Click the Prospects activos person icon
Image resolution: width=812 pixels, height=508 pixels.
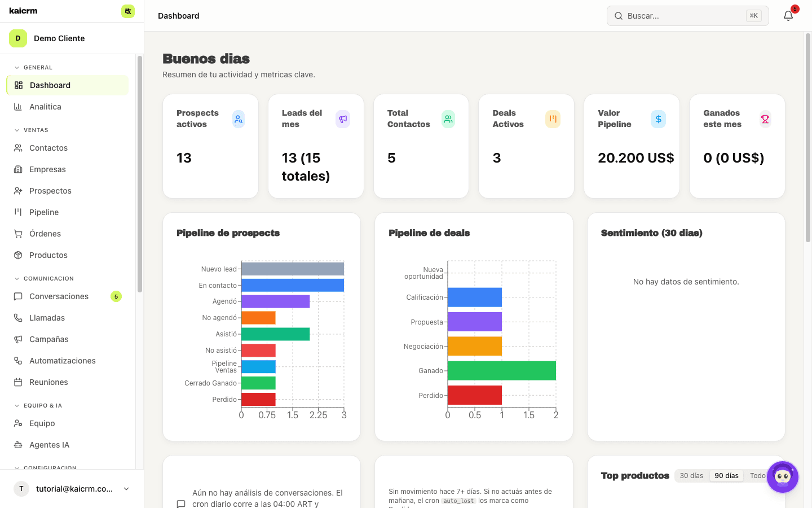239,119
